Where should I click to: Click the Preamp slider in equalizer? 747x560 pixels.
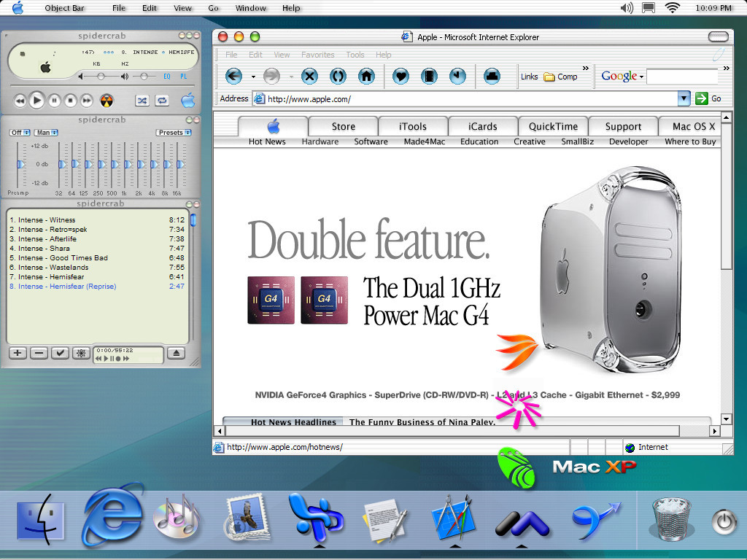pyautogui.click(x=20, y=164)
